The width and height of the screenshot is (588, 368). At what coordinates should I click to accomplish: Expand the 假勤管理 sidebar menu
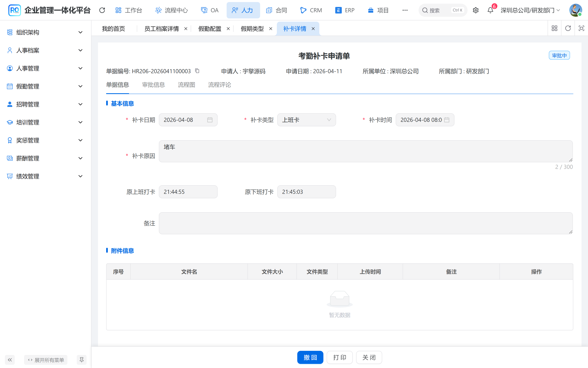[x=46, y=86]
